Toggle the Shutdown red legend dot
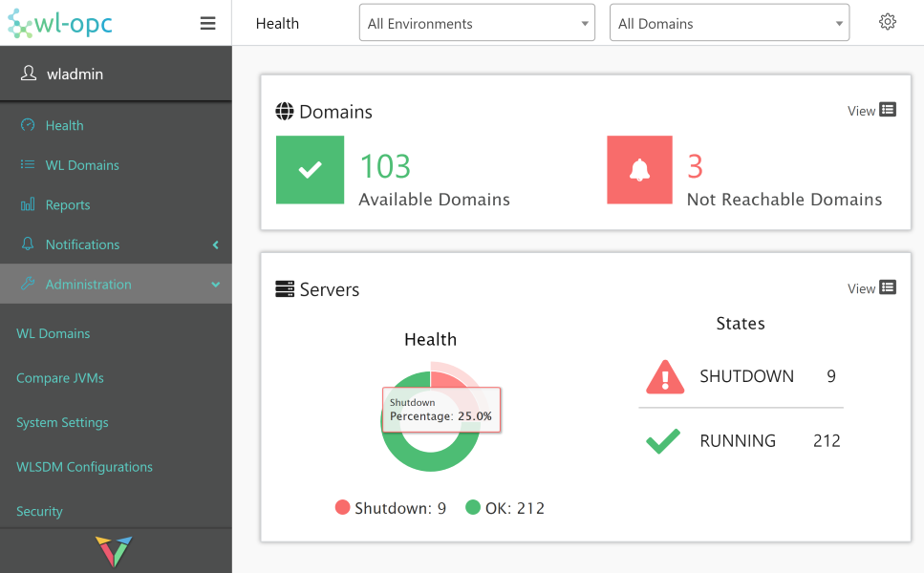 pos(342,507)
